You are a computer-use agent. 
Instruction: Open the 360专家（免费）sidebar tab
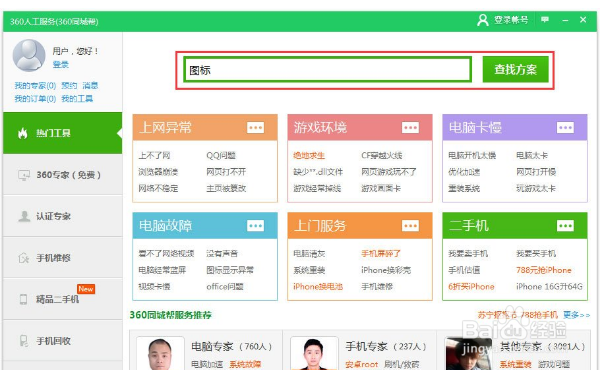tap(63, 175)
